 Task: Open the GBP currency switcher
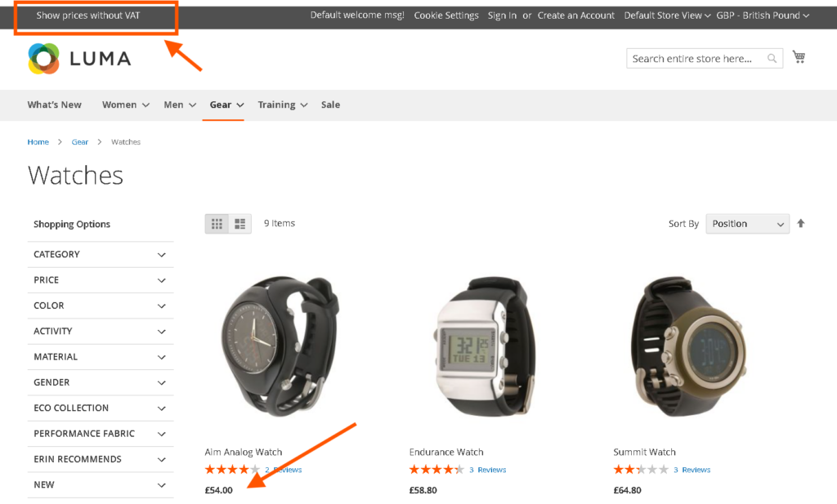tap(763, 16)
